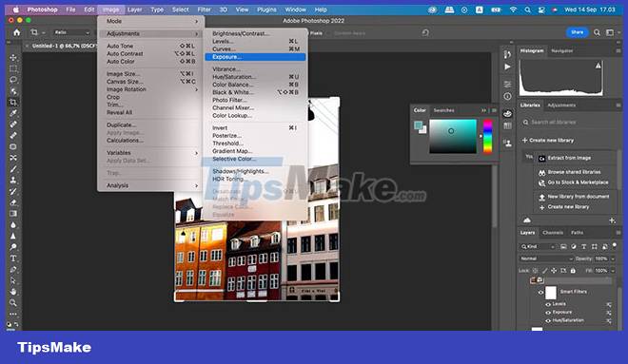628x364 pixels.
Task: Switch to the Channels tab
Action: coord(553,233)
